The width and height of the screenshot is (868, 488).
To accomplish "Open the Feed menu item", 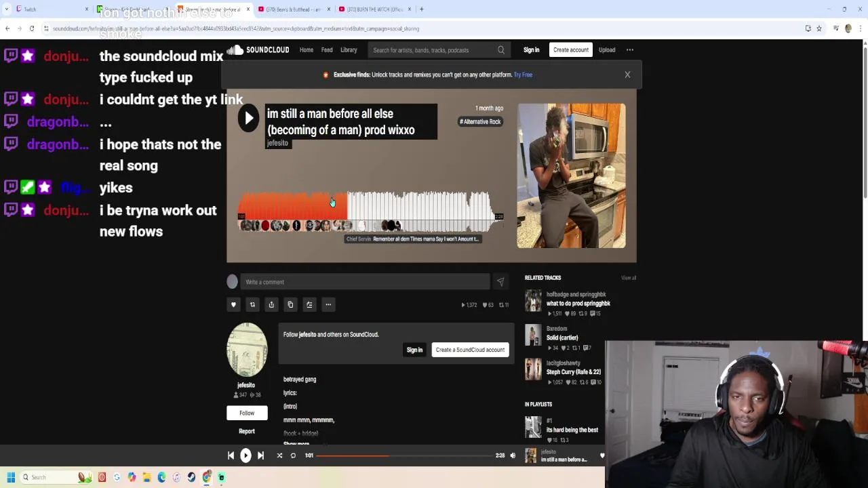I will 327,50.
